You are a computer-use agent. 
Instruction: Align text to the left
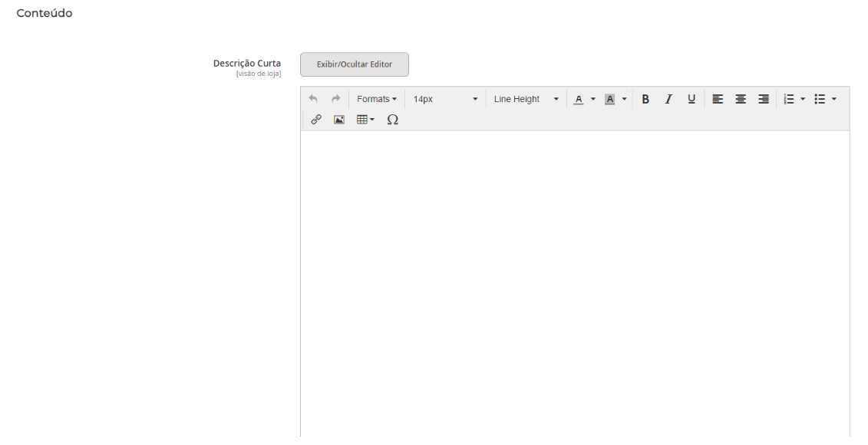pos(718,99)
